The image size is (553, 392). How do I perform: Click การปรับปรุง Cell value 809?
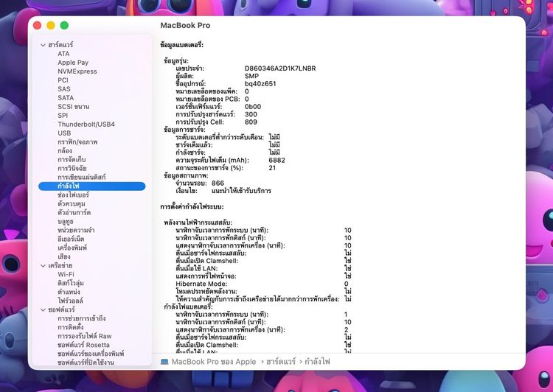[251, 122]
